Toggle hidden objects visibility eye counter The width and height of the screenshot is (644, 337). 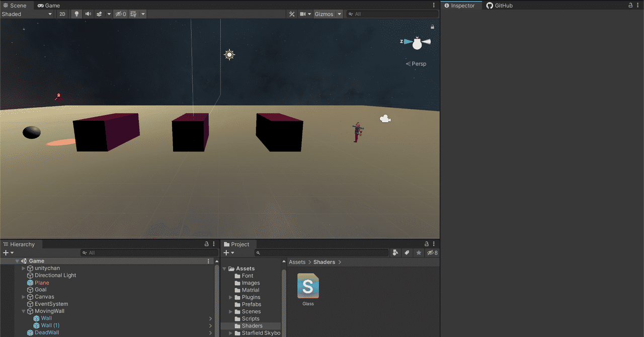[x=121, y=14]
